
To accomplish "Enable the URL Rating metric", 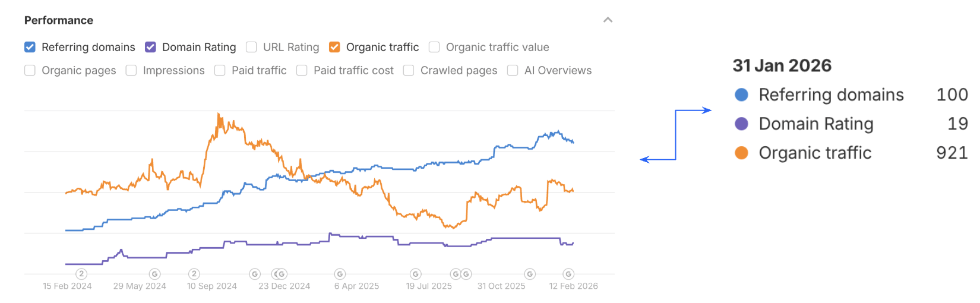I will click(x=252, y=47).
